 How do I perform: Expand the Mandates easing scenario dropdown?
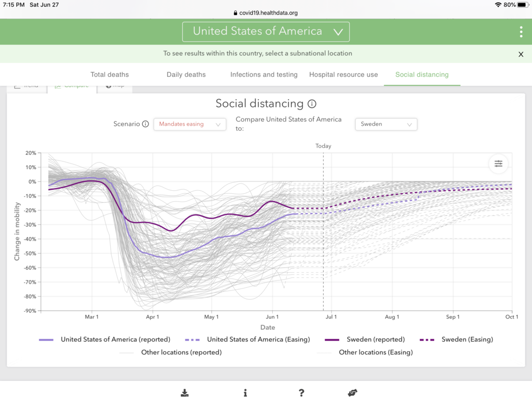190,124
